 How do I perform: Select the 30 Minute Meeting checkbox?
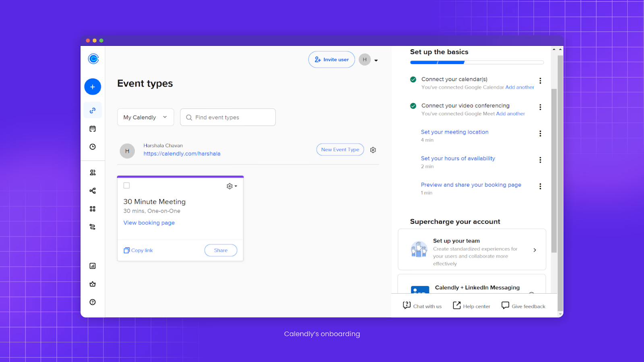(x=126, y=185)
